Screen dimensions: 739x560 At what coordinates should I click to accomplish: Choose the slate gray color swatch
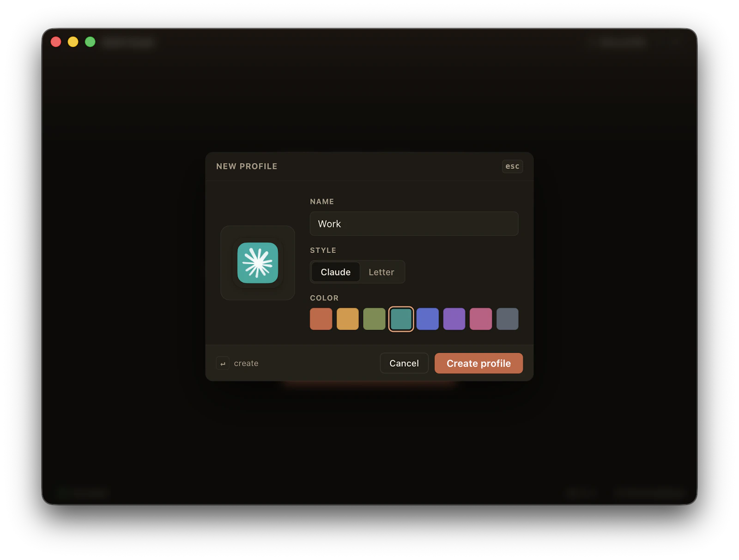(x=508, y=319)
